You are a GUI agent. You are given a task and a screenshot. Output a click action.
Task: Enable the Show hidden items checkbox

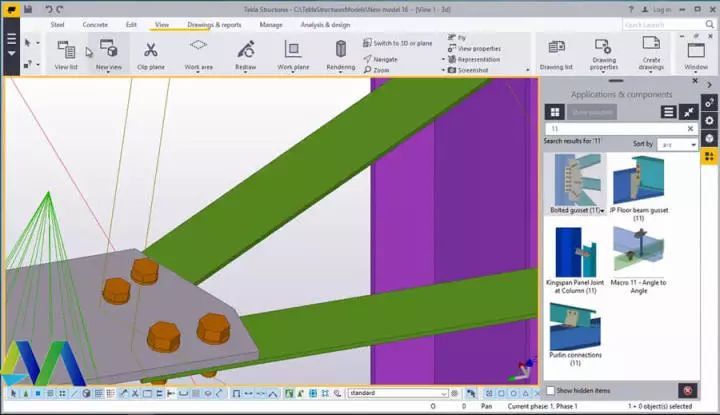tap(551, 390)
